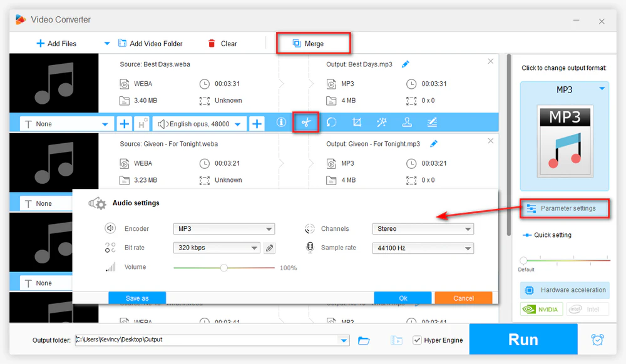Open Parameter settings
Screen dimensions: 626x364
pos(565,208)
